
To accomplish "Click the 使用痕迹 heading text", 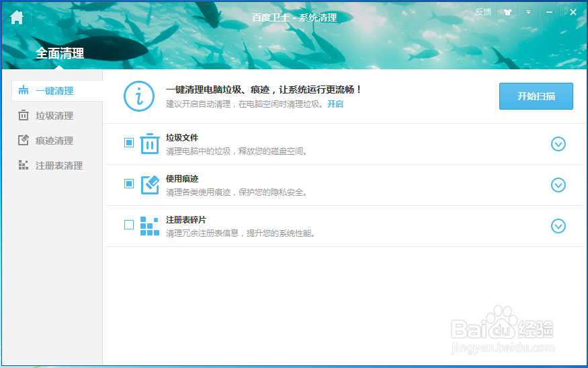I will point(182,179).
